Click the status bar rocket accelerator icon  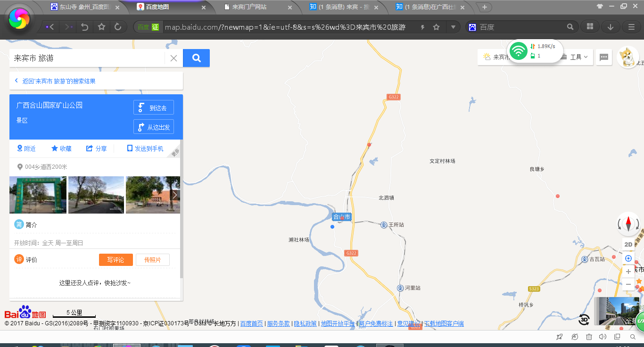click(560, 337)
